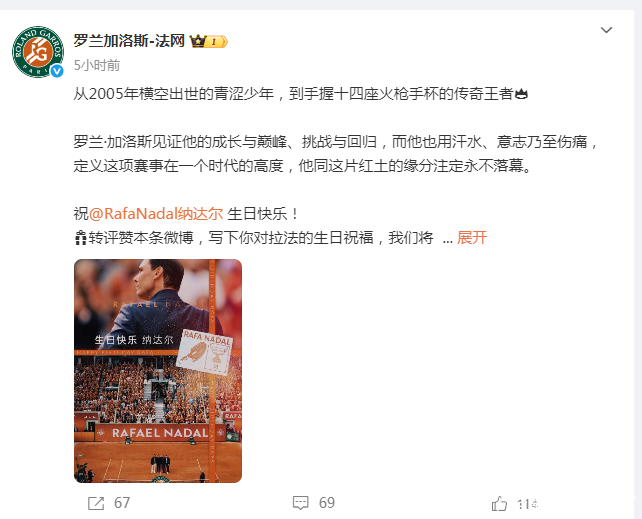The width and height of the screenshot is (642, 519).
Task: Click the blue verified badge on avatar
Action: (57, 71)
